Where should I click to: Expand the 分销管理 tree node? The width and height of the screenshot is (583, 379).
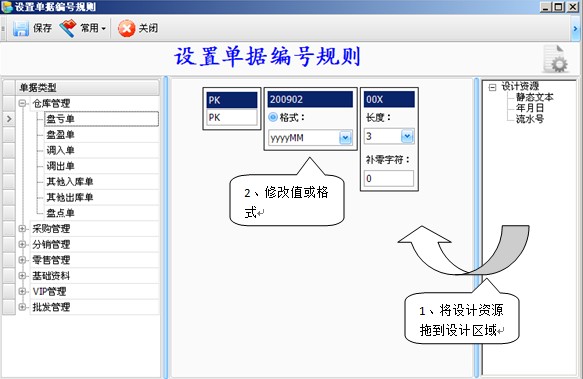(x=22, y=244)
